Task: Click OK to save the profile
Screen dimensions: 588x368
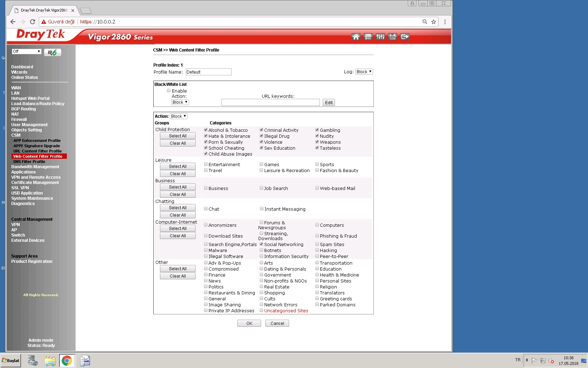Action: 249,323
